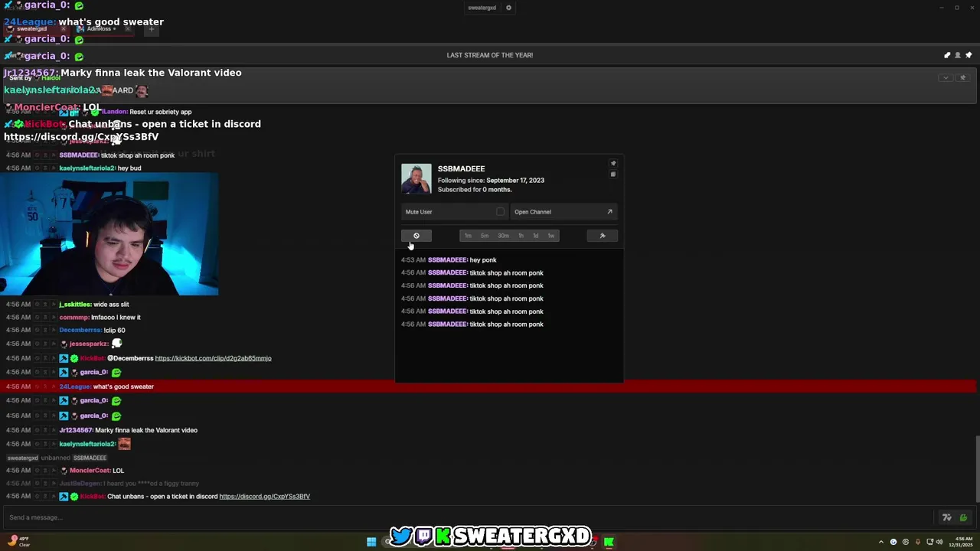Viewport: 980px width, 551px height.
Task: Open the discord.gg invite link in chat
Action: 264,497
